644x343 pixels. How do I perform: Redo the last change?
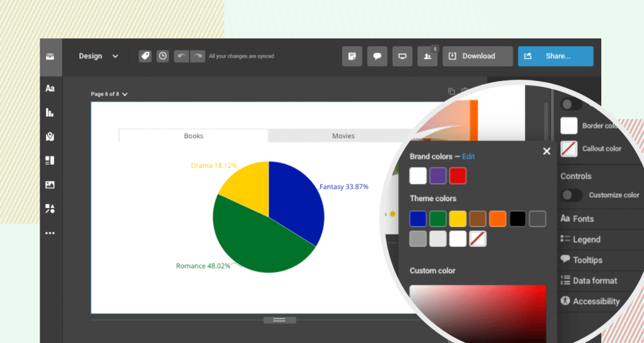pos(197,56)
